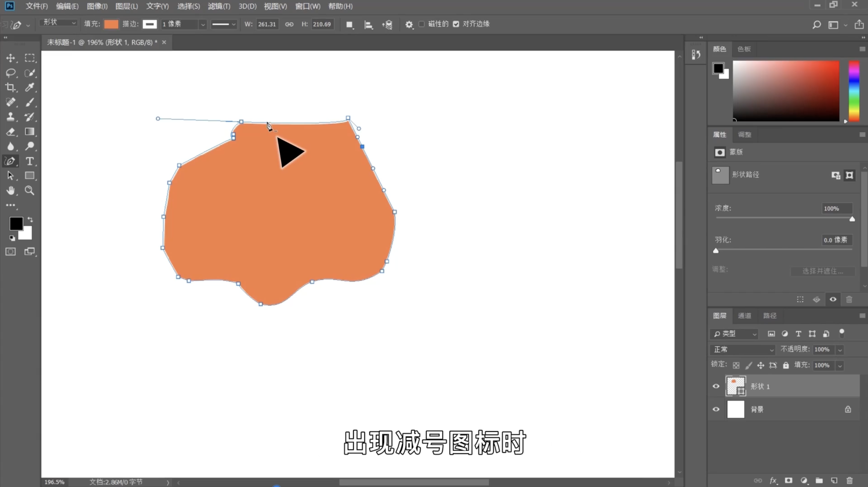Screen dimensions: 868x487
Task: Activate the Zoom tool in toolbox
Action: [30, 191]
